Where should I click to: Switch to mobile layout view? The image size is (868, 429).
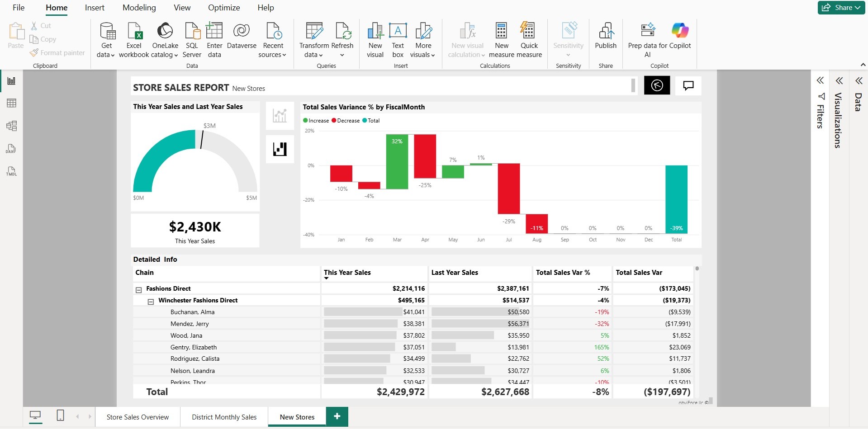pyautogui.click(x=60, y=415)
